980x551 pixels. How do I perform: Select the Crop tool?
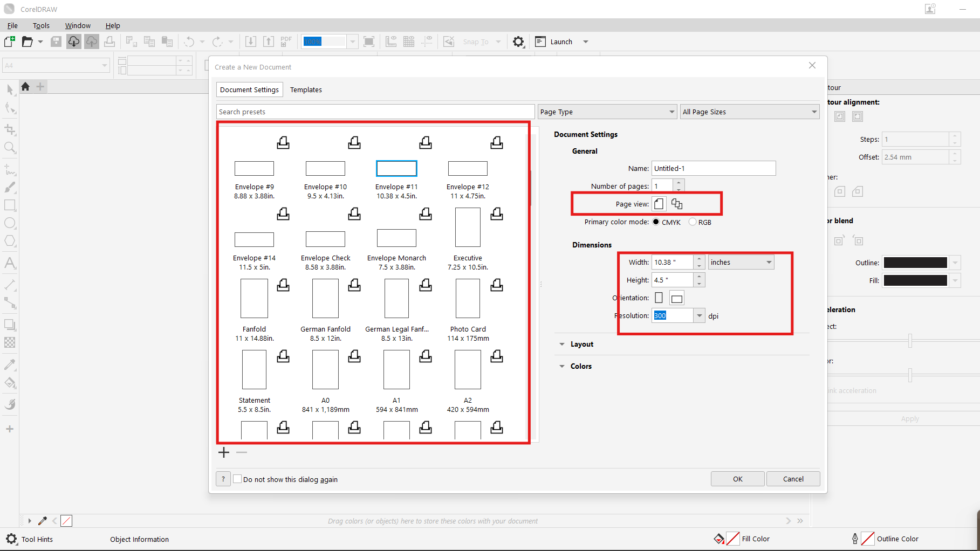pyautogui.click(x=10, y=129)
